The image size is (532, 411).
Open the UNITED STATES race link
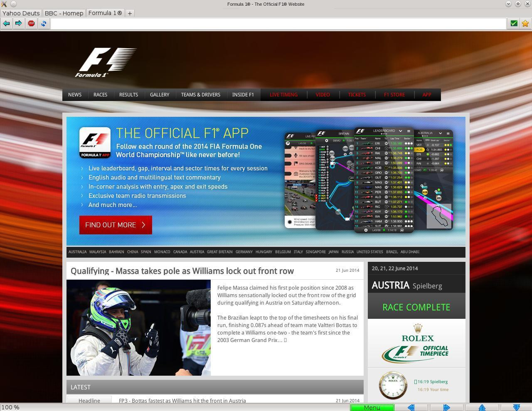pyautogui.click(x=370, y=252)
